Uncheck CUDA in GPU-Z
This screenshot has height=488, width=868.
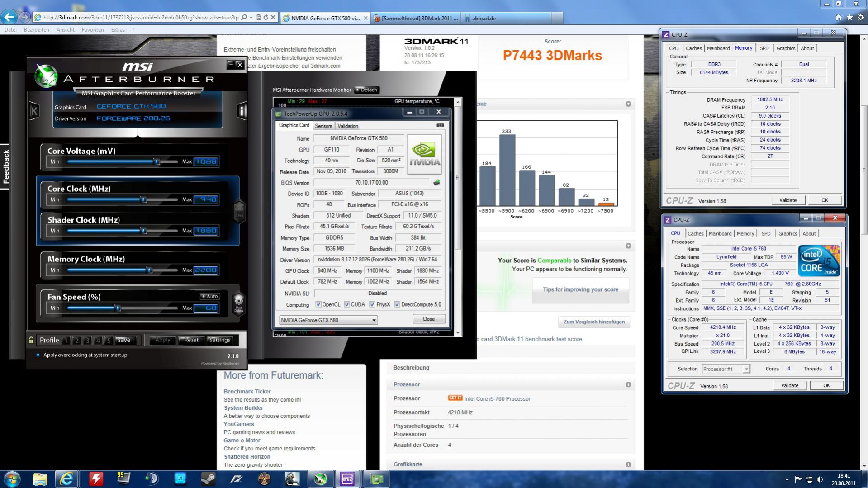347,304
